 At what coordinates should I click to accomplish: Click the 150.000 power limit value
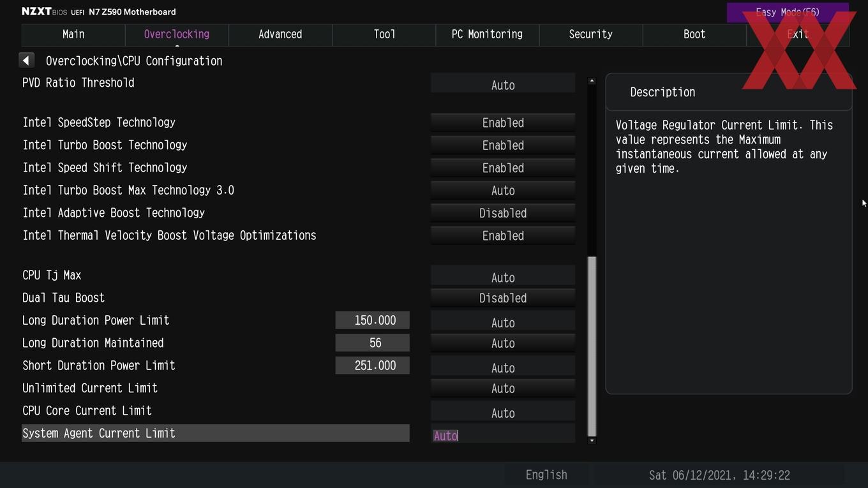tap(373, 320)
